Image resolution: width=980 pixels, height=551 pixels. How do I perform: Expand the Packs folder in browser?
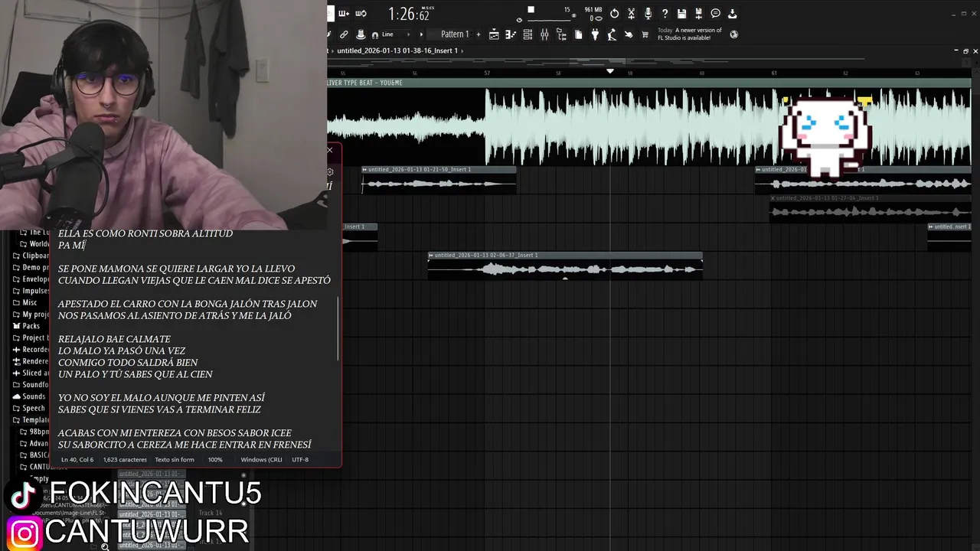point(31,326)
